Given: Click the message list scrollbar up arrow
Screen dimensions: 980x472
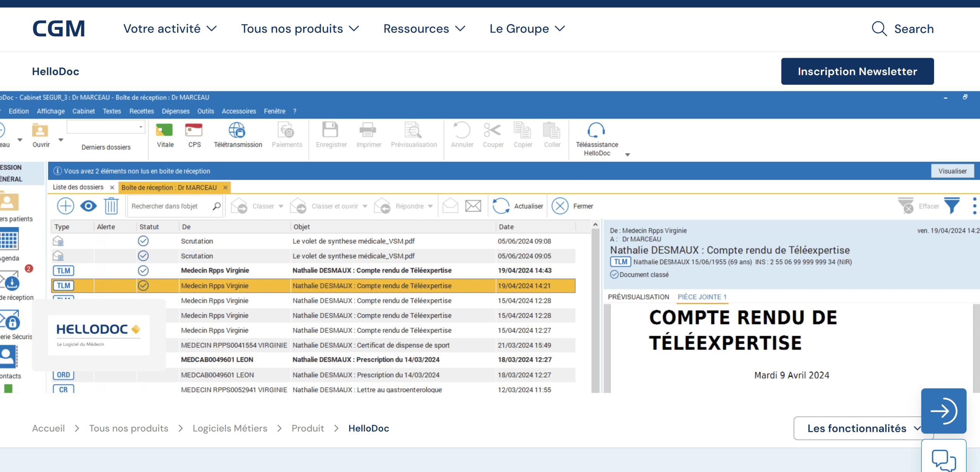Looking at the screenshot, I should point(595,225).
